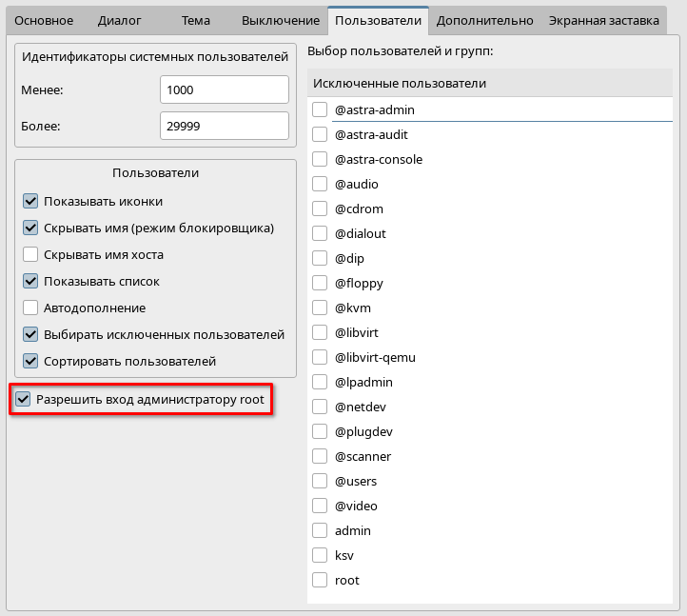Click the Менее input field

pyautogui.click(x=224, y=89)
